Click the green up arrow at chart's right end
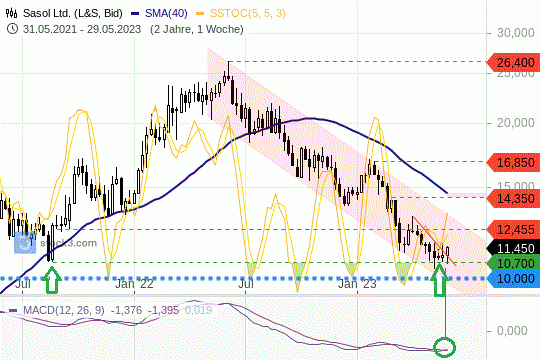The width and height of the screenshot is (540, 360). click(439, 280)
